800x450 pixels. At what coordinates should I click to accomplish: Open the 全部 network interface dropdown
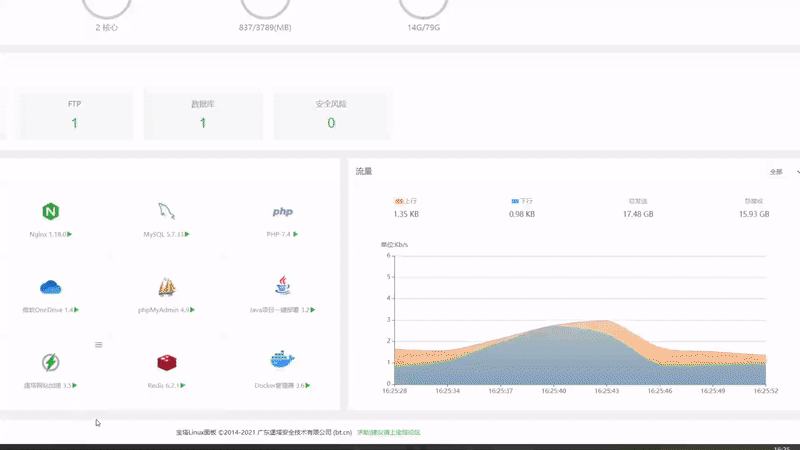(x=784, y=172)
